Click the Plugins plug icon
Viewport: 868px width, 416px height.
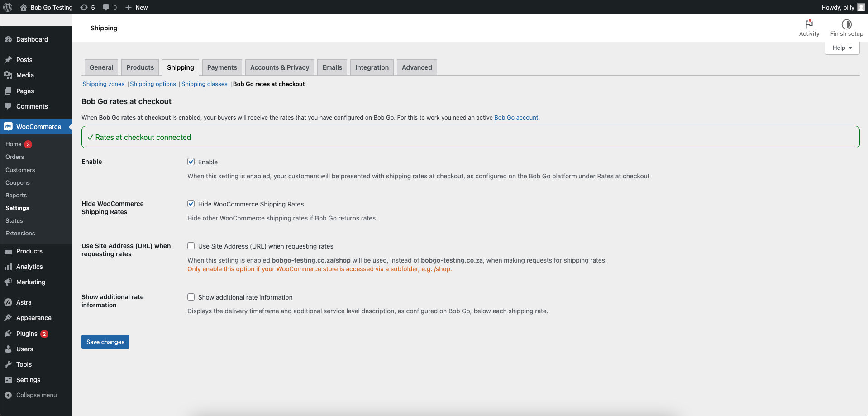[x=8, y=334]
